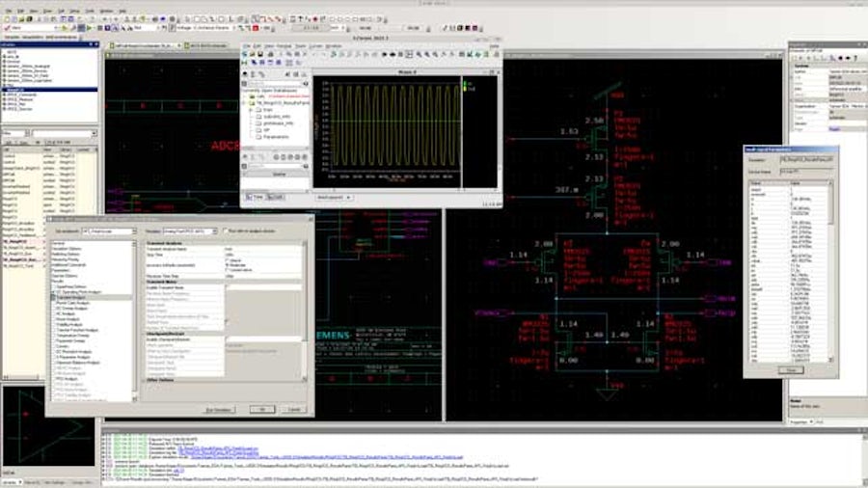Click scrollbar of the parameters value list
The width and height of the screenshot is (868, 488).
tap(829, 271)
